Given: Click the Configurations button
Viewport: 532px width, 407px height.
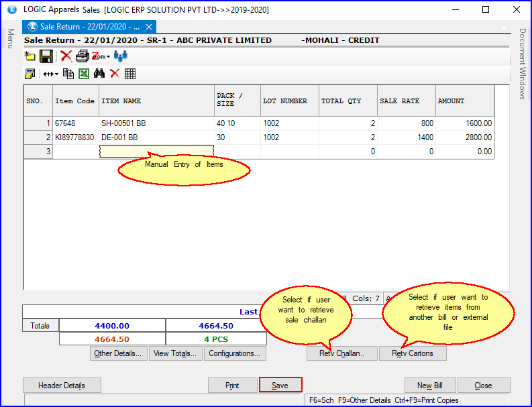Looking at the screenshot, I should click(235, 353).
